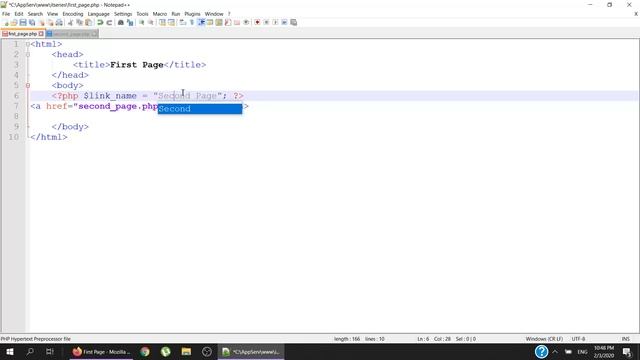The width and height of the screenshot is (640, 360).
Task: Select 'Second' autocomplete suggestion
Action: click(200, 109)
